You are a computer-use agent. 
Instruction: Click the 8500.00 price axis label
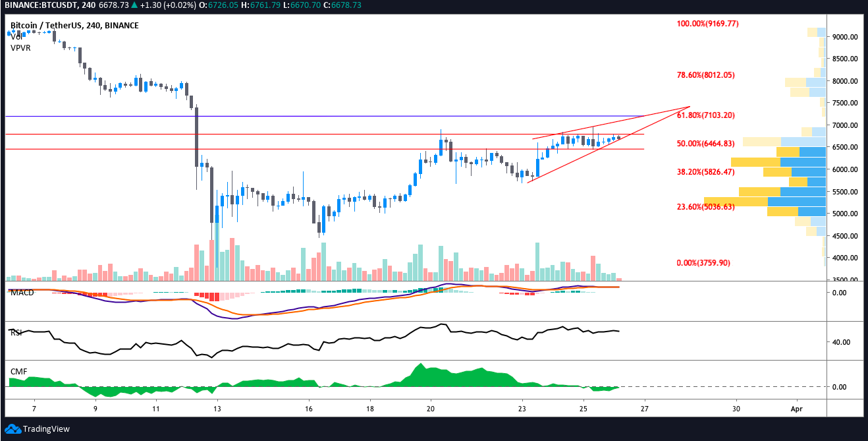tap(845, 59)
